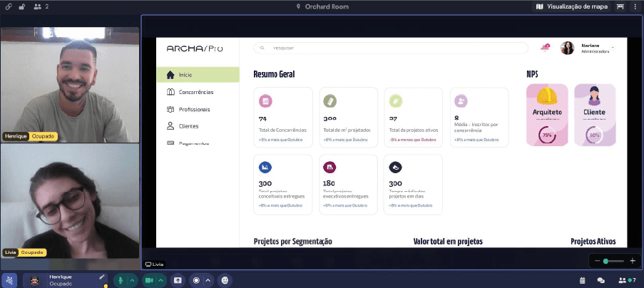Select Henrique's video tile
The height and width of the screenshot is (288, 644).
pyautogui.click(x=70, y=85)
